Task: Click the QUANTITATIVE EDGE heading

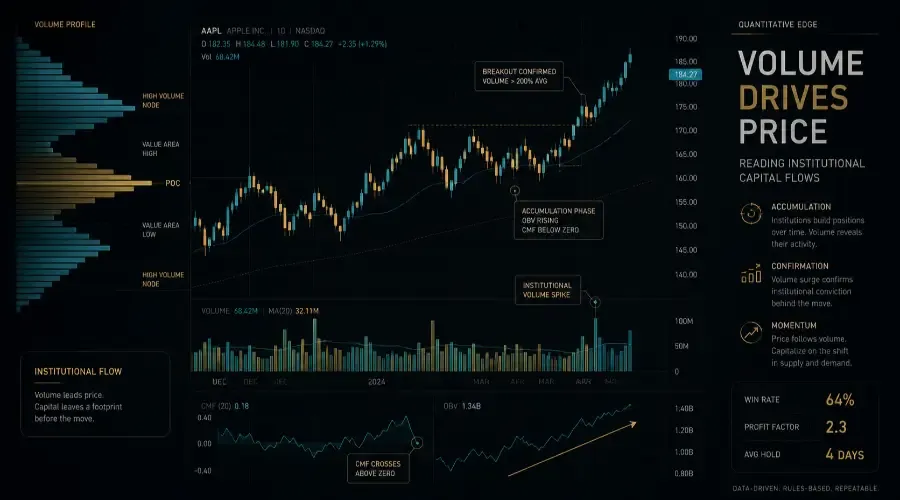Action: (x=778, y=24)
